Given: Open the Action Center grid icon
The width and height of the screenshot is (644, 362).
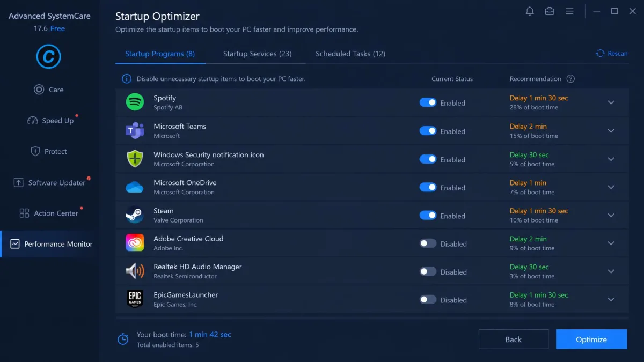Looking at the screenshot, I should [x=24, y=213].
